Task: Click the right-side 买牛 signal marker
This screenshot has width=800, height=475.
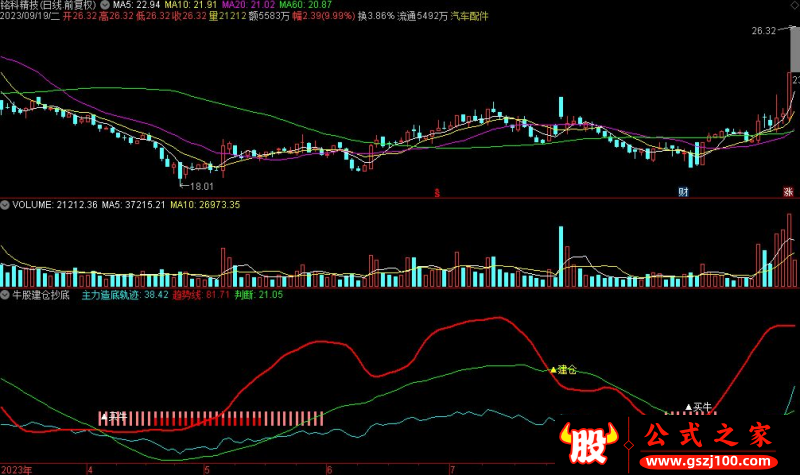Action: tap(698, 407)
